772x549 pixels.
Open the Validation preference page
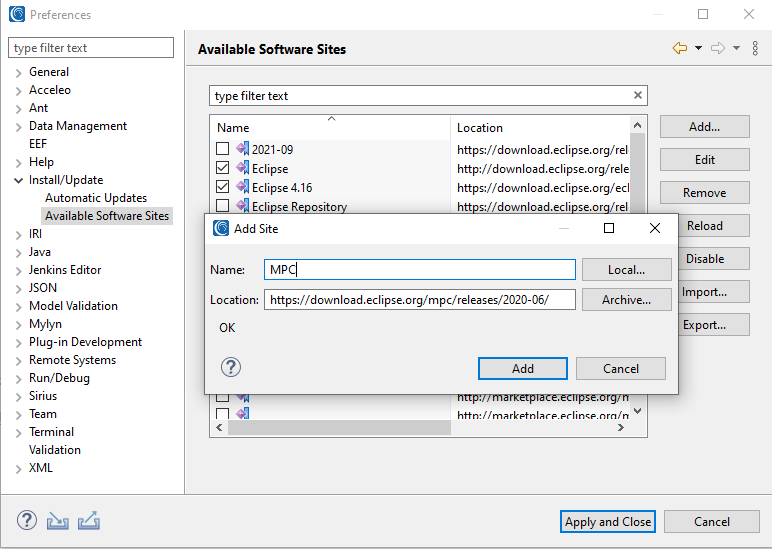click(55, 450)
